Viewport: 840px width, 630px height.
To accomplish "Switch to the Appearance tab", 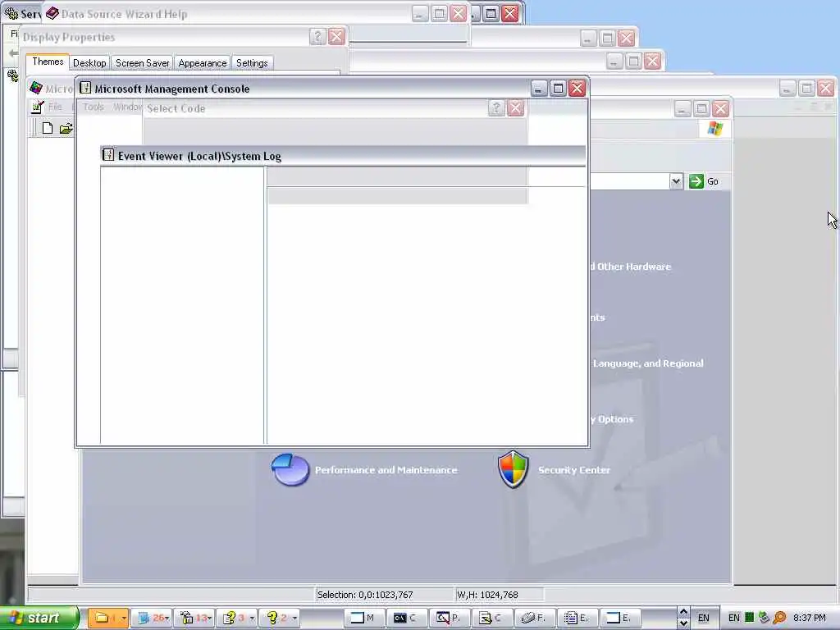I will point(203,63).
